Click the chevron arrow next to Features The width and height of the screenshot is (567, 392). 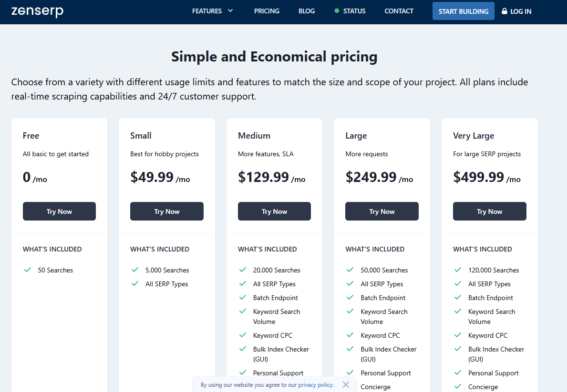(x=231, y=10)
